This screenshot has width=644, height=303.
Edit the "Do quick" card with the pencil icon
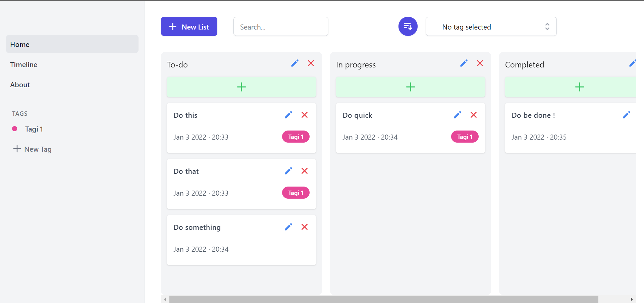[457, 115]
